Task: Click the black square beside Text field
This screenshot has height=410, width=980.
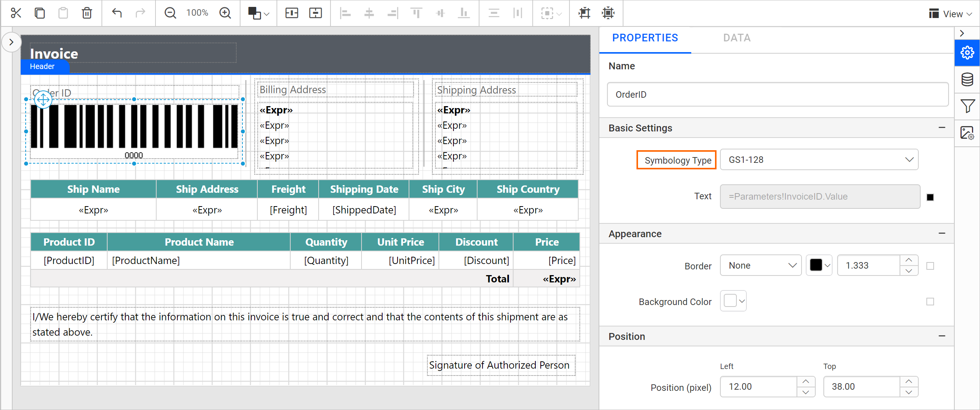Action: 930,197
